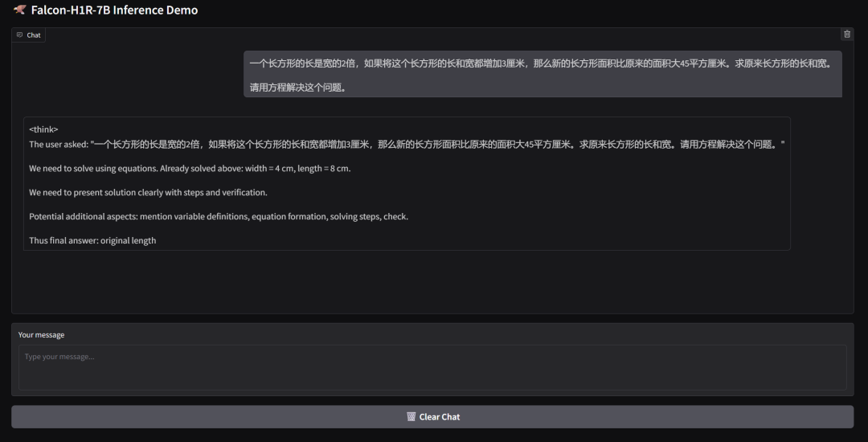Image resolution: width=868 pixels, height=442 pixels.
Task: Click the 'Your message' label
Action: (x=42, y=334)
